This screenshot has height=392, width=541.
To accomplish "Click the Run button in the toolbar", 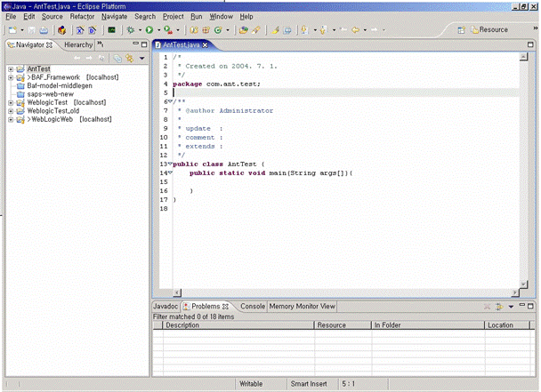I will tap(148, 29).
